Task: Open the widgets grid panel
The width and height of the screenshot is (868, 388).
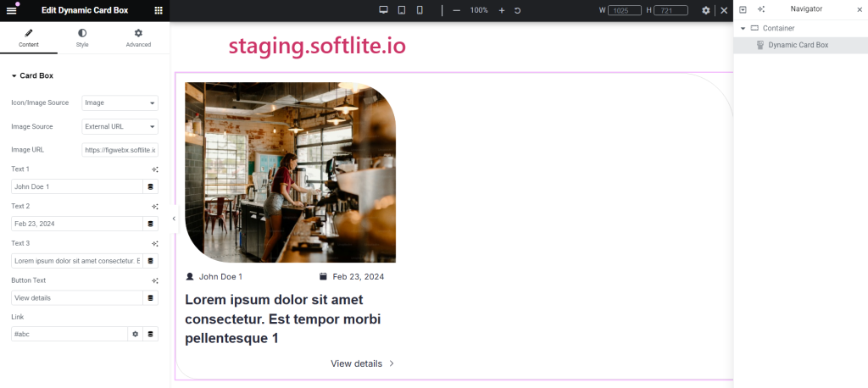Action: tap(159, 10)
